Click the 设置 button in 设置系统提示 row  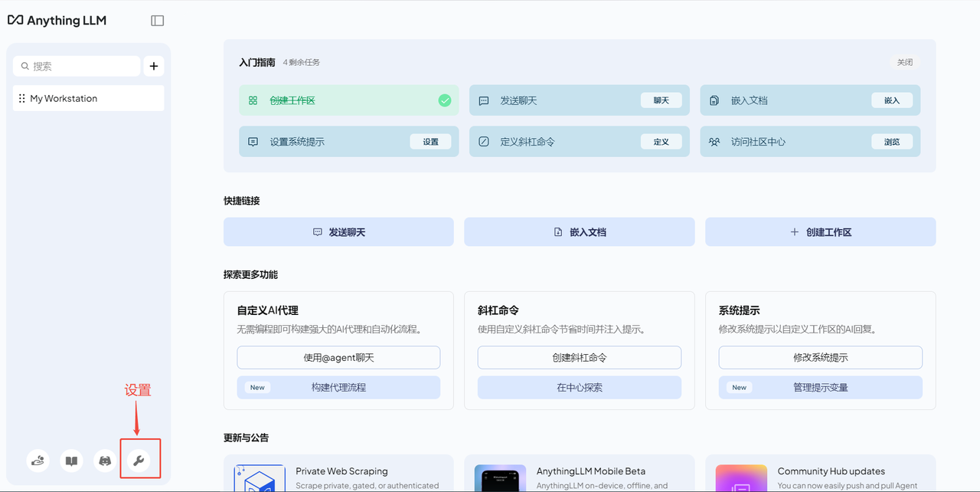click(431, 142)
